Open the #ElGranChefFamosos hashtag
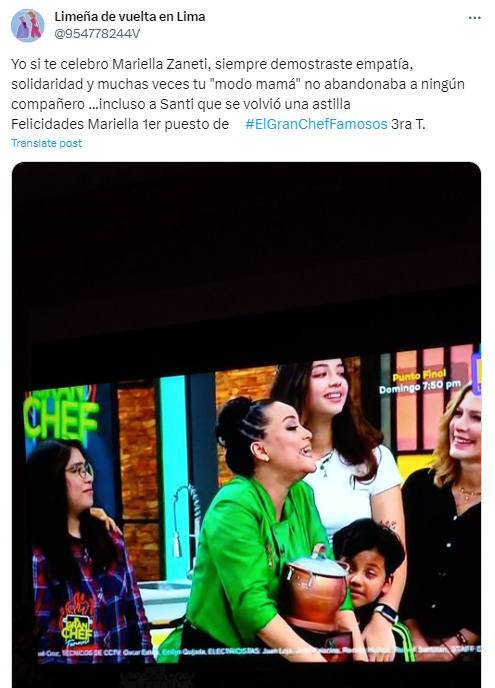495x688 pixels. click(x=316, y=124)
